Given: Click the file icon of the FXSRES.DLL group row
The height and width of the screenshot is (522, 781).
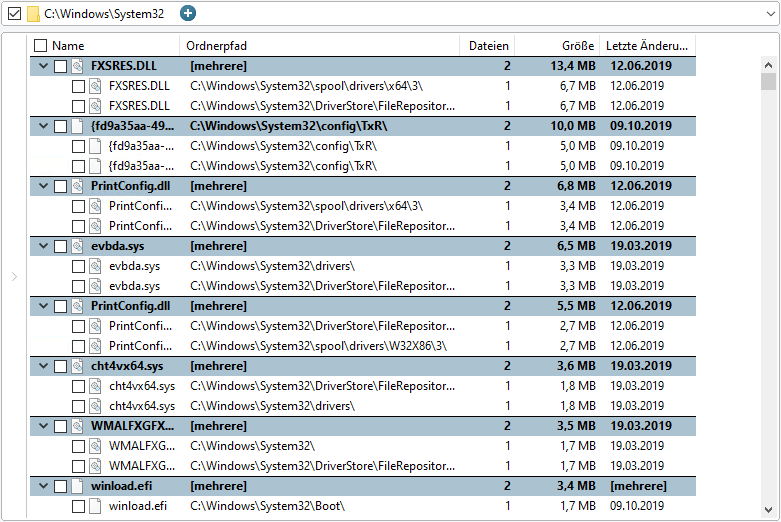Looking at the screenshot, I should point(77,66).
